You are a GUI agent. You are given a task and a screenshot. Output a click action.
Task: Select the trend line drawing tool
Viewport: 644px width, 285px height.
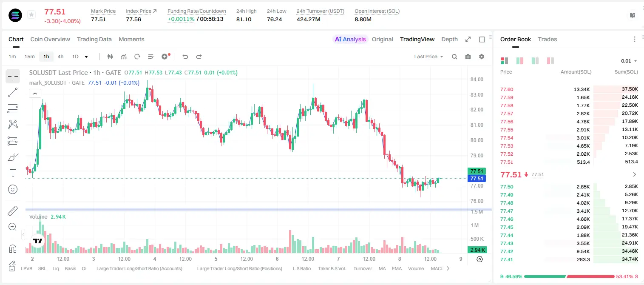point(13,92)
